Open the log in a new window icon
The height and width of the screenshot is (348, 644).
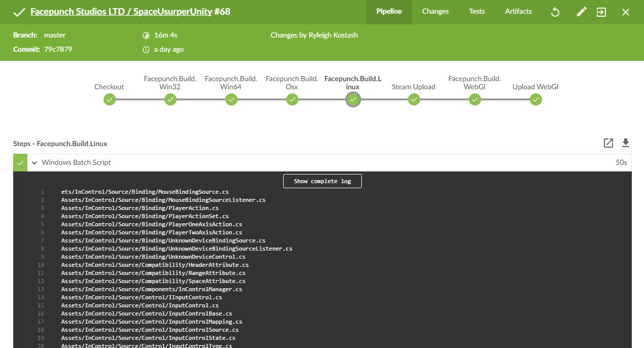[x=608, y=143]
